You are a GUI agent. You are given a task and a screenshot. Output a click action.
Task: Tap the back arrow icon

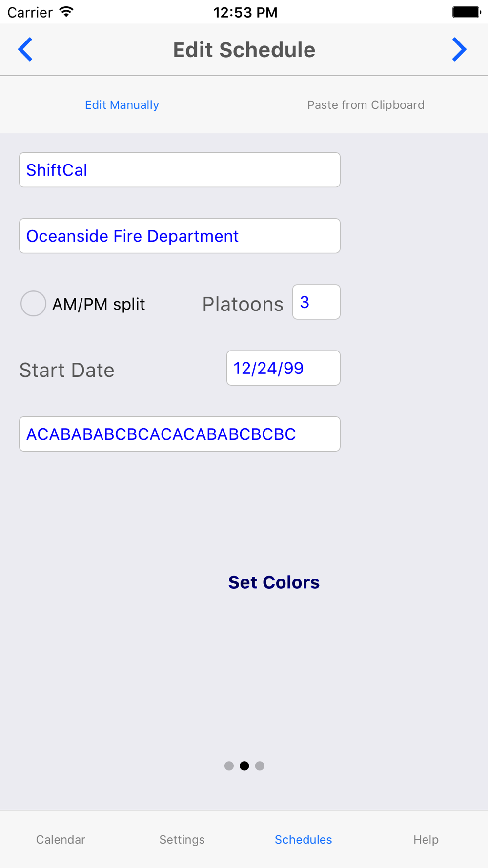25,49
